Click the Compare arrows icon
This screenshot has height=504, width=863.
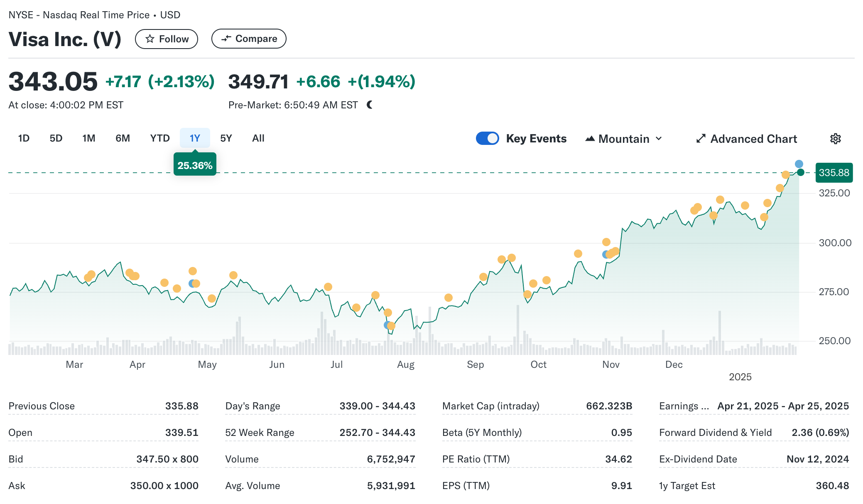coord(226,39)
